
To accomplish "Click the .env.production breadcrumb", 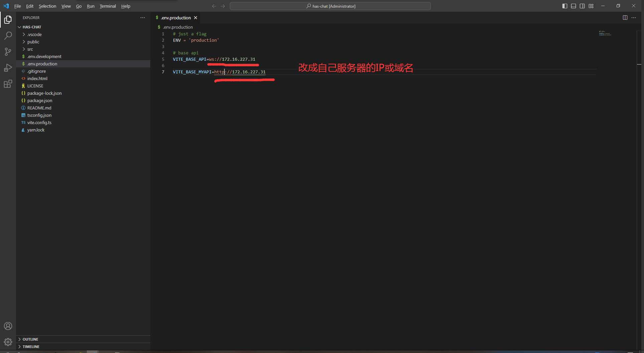I will click(x=175, y=27).
